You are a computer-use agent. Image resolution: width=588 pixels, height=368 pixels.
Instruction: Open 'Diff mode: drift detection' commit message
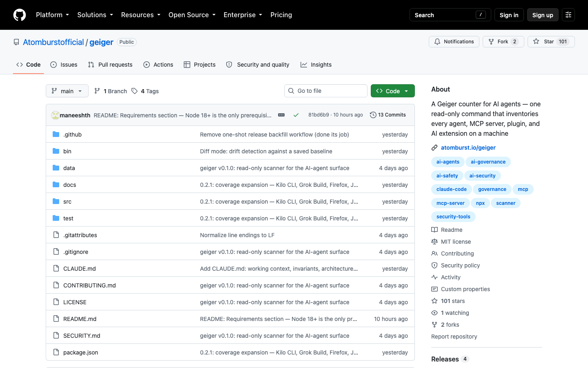click(266, 151)
